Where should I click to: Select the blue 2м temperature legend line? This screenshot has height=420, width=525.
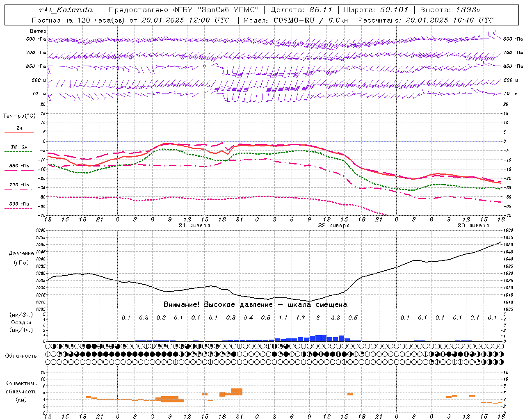pyautogui.click(x=19, y=132)
